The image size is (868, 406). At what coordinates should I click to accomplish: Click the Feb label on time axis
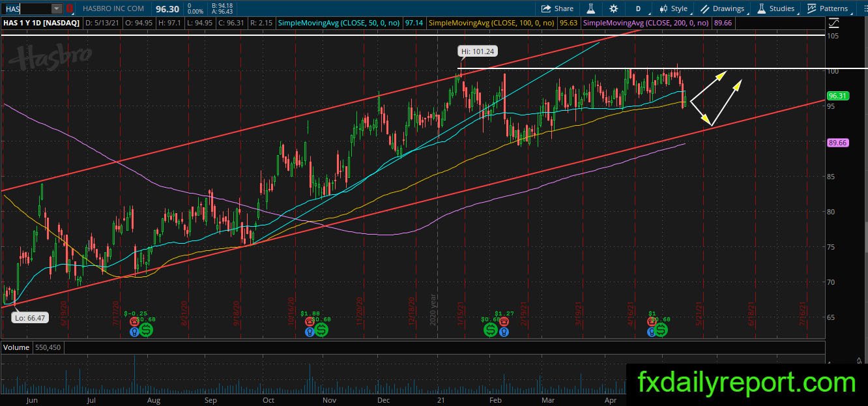click(x=495, y=399)
